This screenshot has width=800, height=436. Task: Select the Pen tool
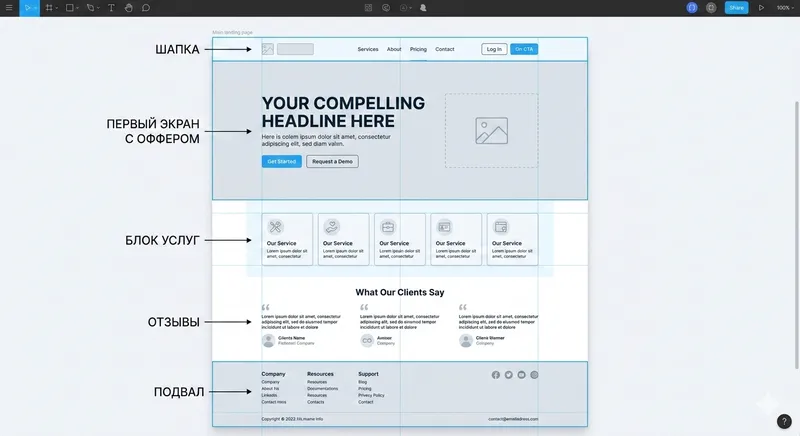tap(90, 7)
